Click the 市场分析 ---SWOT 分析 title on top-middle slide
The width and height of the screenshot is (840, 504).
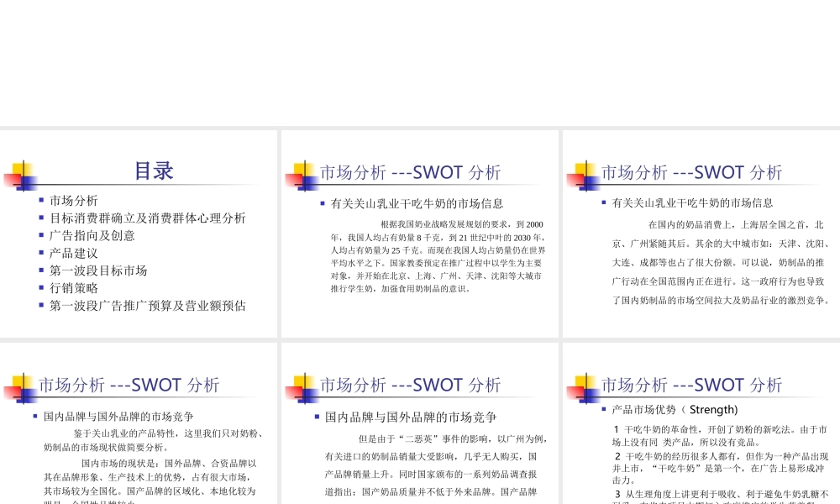click(410, 172)
